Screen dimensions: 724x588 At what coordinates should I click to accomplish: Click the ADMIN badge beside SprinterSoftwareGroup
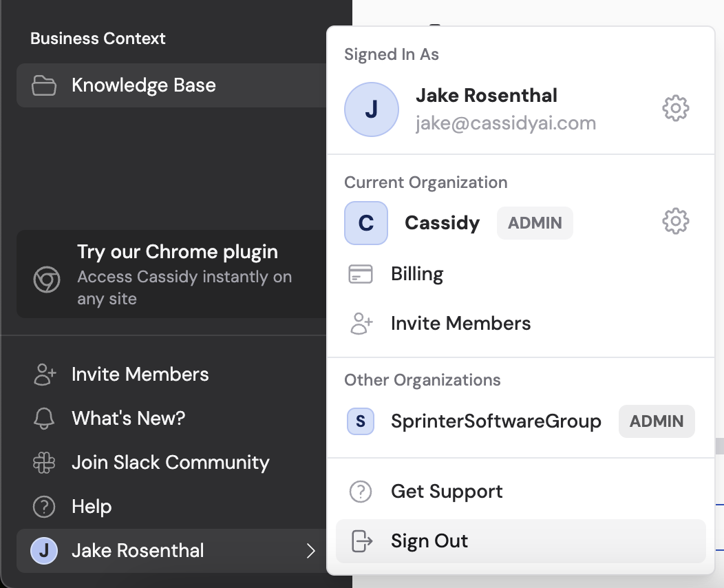click(x=657, y=421)
